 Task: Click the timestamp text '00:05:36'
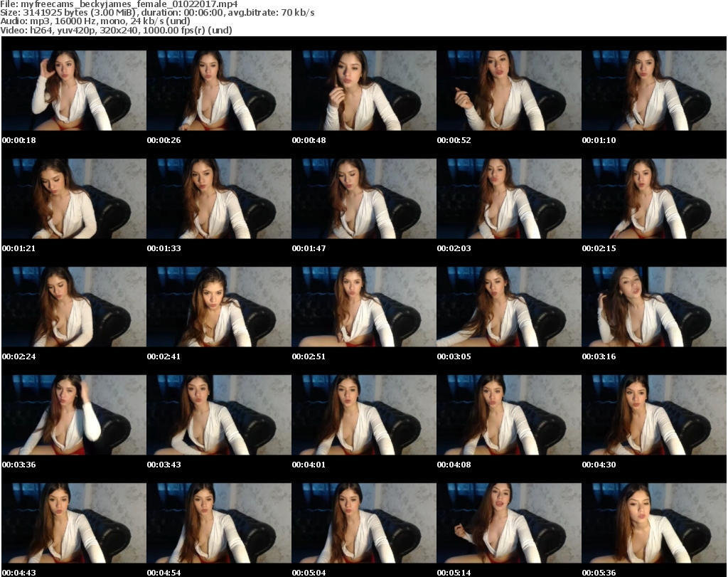(599, 573)
